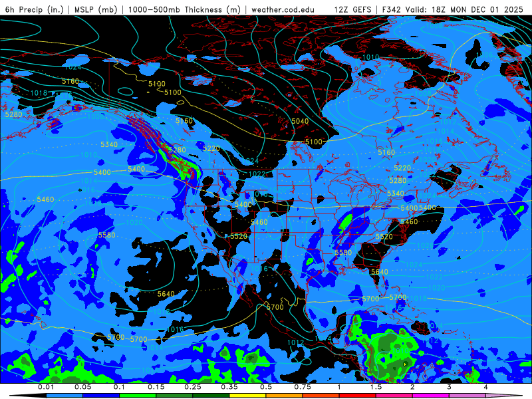
Task: Click the '0.75' legend value
Action: tap(303, 387)
